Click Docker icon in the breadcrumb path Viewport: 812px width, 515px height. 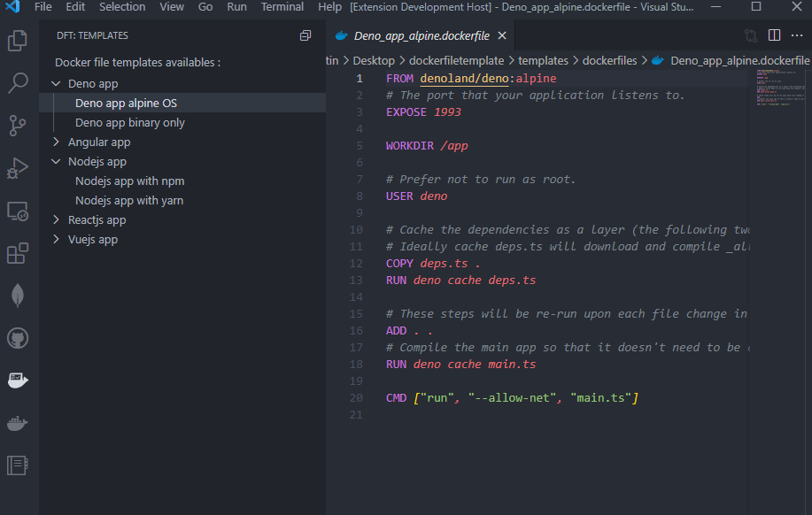pos(658,60)
